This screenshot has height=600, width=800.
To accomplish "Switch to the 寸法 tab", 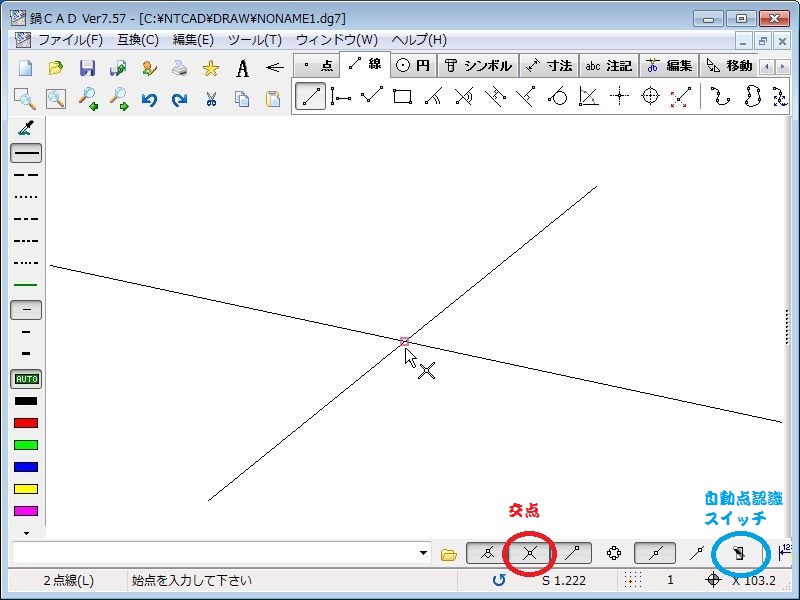I will pos(549,65).
